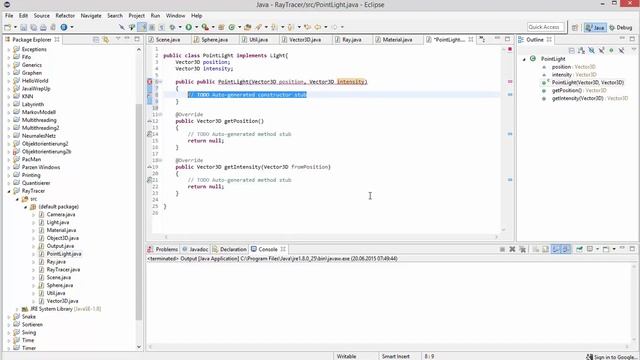Click the New Java Class toolbar icon

tap(232, 27)
